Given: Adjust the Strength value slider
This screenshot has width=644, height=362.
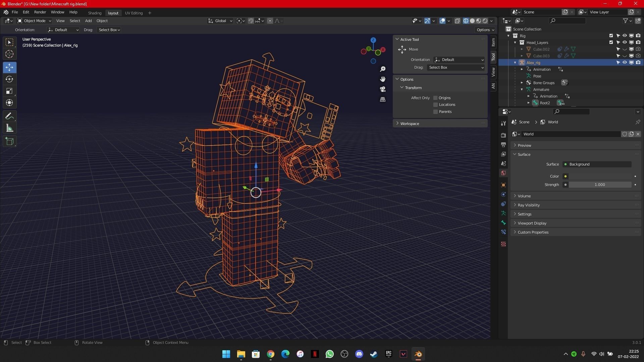Looking at the screenshot, I should tap(600, 185).
